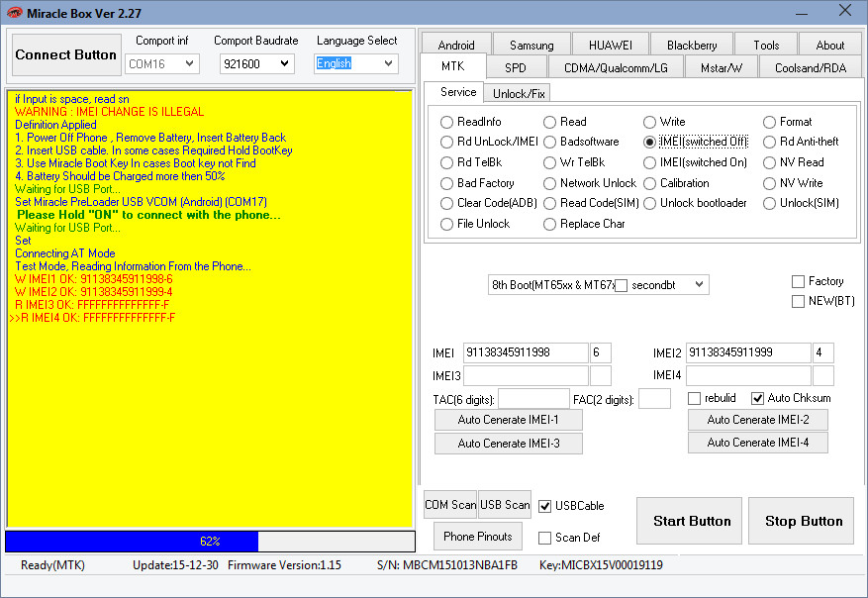Enable the Scan Def checkbox
The image size is (868, 598).
click(x=545, y=539)
